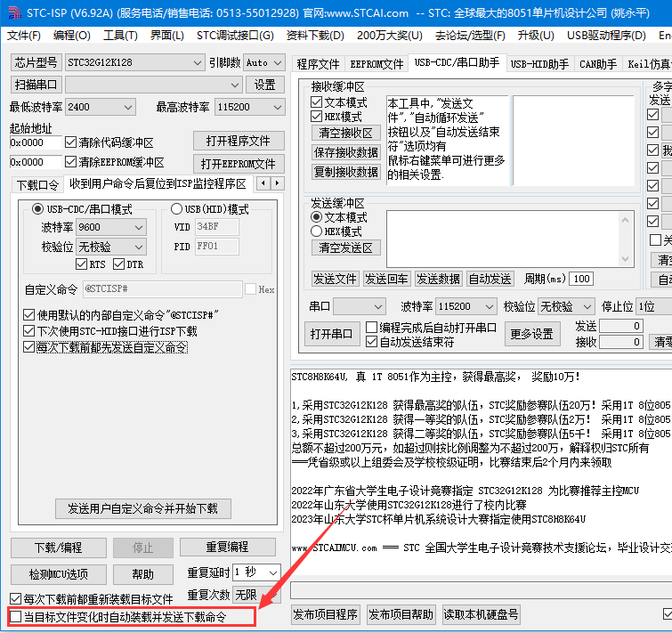Click the 扫描串口 button

tap(36, 85)
